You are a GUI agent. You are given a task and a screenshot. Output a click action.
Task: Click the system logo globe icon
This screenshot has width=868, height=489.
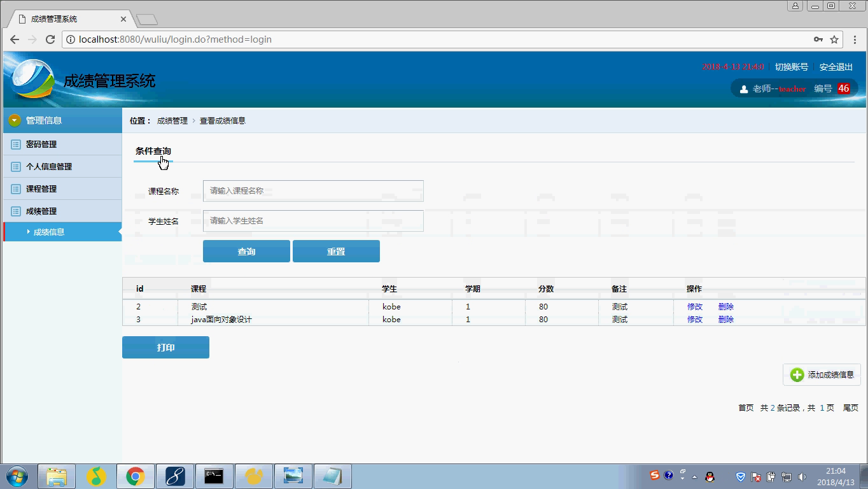point(32,79)
